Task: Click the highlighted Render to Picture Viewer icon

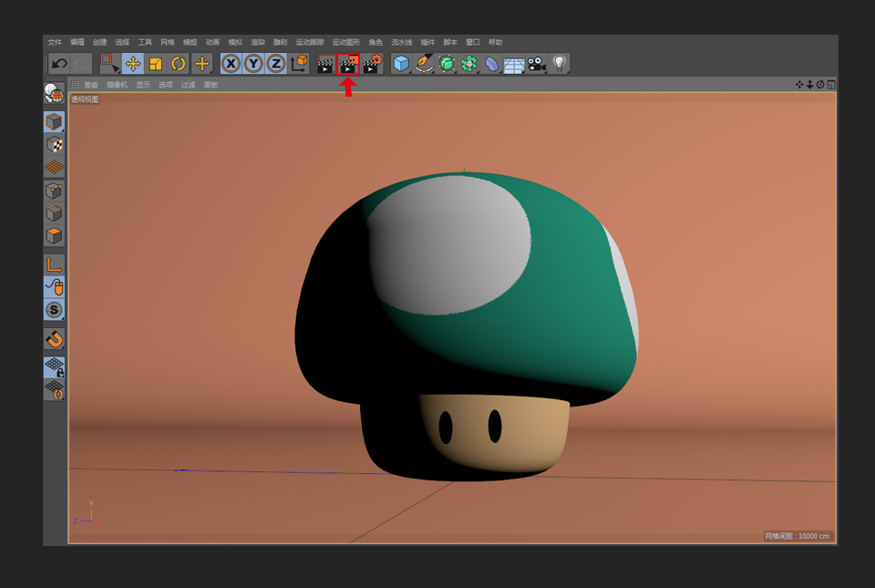Action: 348,64
